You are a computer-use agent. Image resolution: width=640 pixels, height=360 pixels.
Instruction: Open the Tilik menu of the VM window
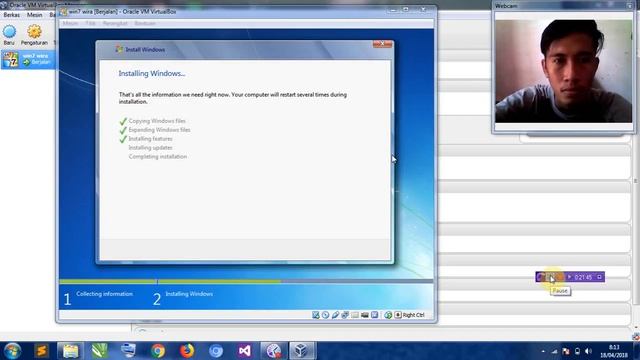(90, 23)
